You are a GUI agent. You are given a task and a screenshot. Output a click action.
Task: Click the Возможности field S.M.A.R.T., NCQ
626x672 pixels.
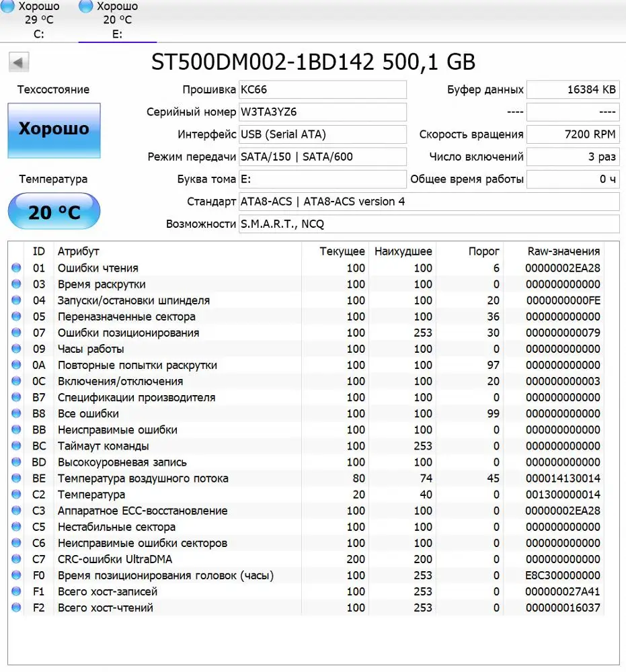click(429, 224)
